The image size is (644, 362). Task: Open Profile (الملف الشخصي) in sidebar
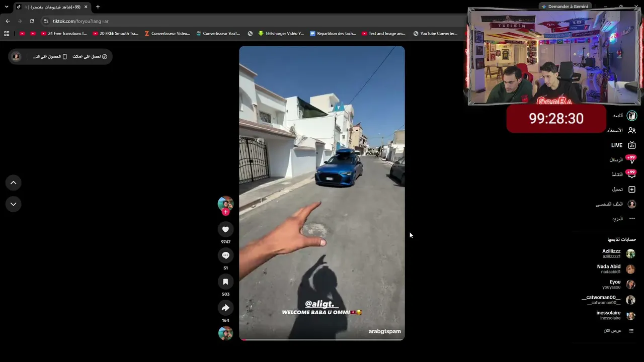pos(616,204)
